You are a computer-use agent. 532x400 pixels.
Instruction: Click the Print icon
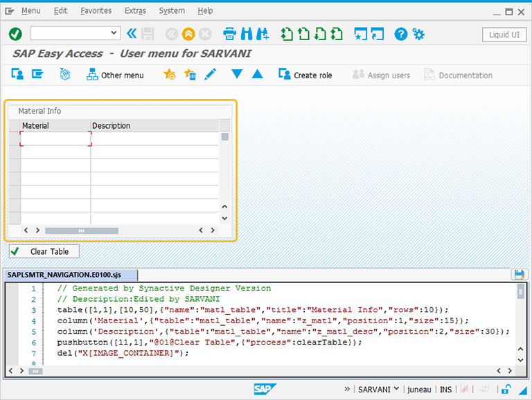[x=230, y=34]
